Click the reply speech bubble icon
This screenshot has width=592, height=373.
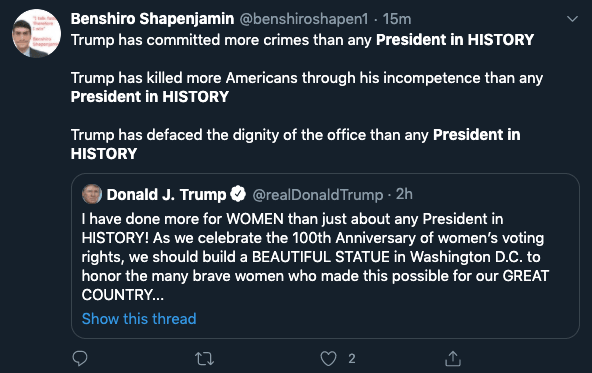(x=80, y=358)
